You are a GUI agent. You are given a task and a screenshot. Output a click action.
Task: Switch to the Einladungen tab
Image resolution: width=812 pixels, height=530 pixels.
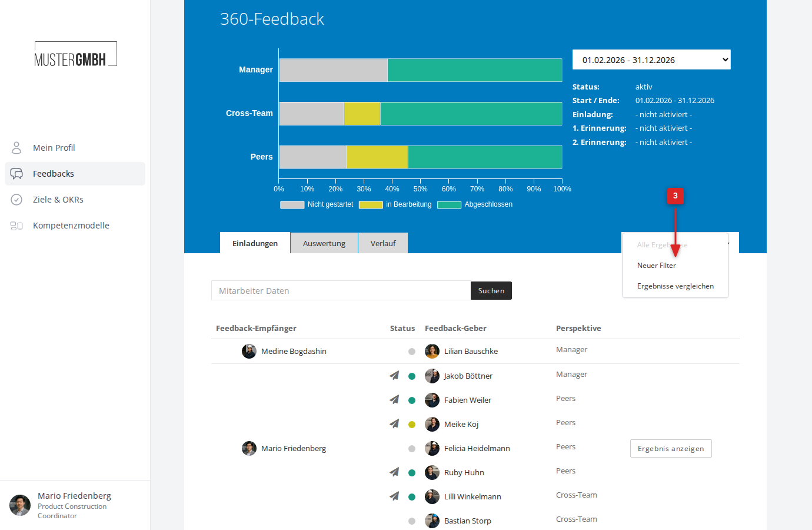coord(255,243)
